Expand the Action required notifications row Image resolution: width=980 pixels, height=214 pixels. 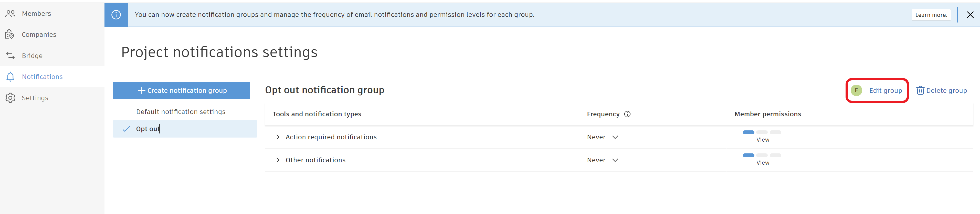point(278,137)
